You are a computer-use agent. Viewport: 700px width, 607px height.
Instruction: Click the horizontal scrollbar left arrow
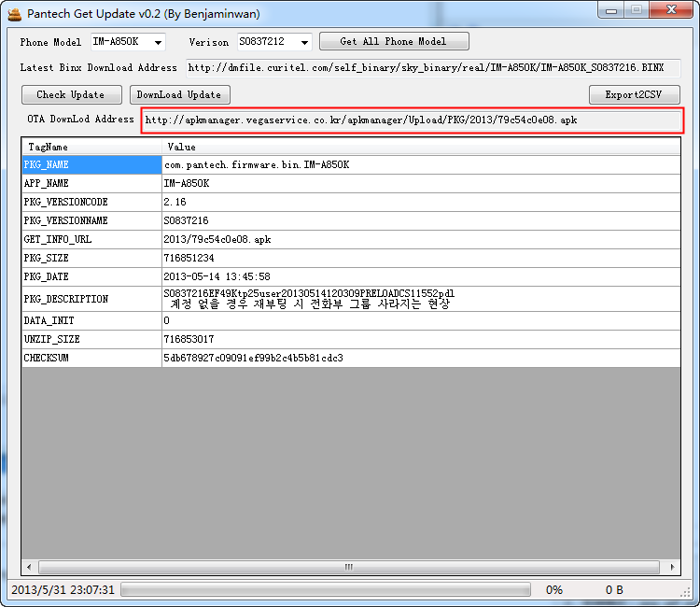click(x=29, y=567)
